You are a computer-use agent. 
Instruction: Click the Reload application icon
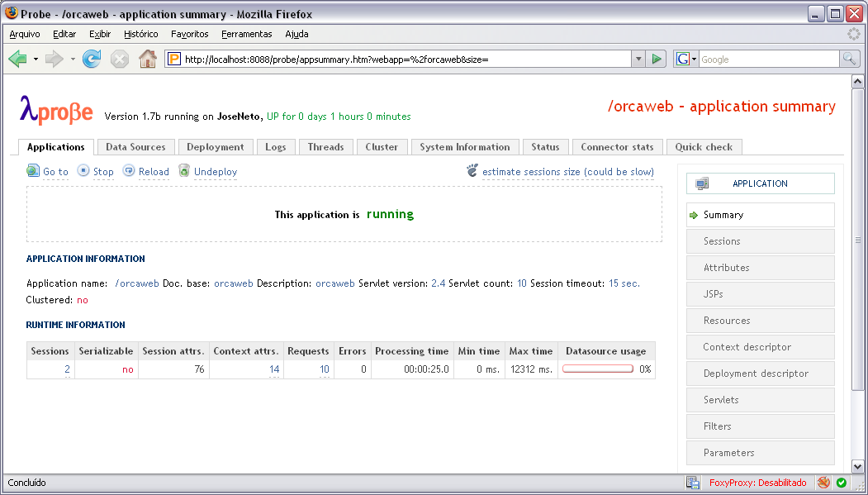129,171
